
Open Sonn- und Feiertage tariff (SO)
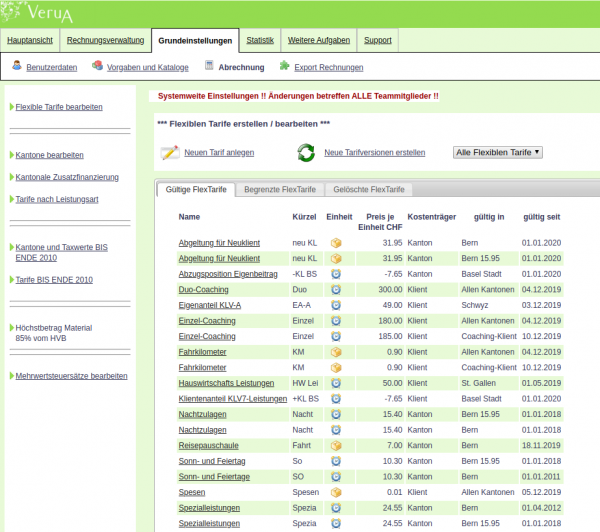[214, 477]
